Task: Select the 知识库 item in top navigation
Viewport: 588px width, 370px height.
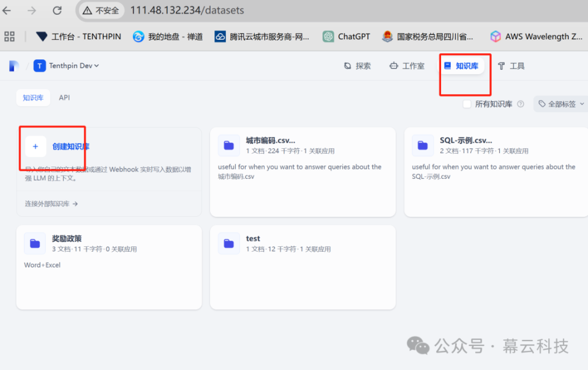Action: point(465,66)
